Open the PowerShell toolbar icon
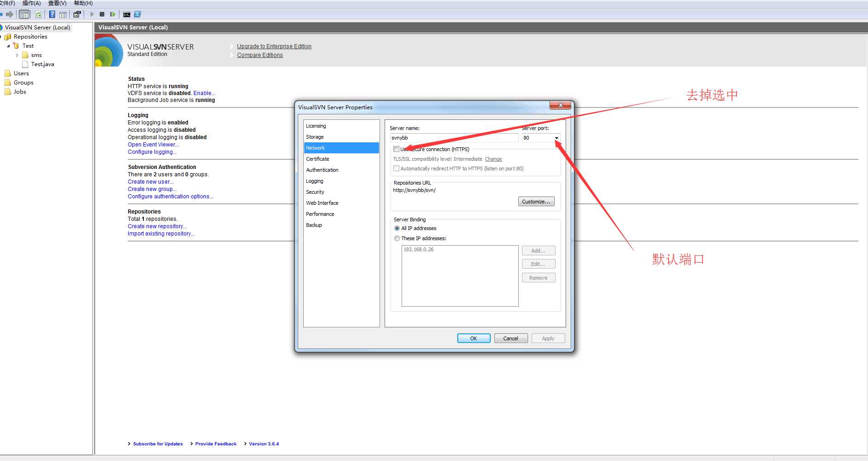 (137, 14)
